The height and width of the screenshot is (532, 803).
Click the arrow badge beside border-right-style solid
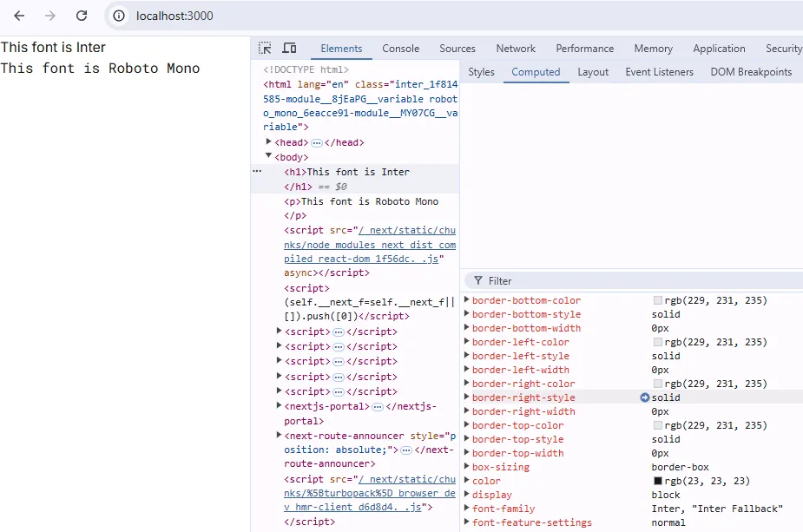643,397
